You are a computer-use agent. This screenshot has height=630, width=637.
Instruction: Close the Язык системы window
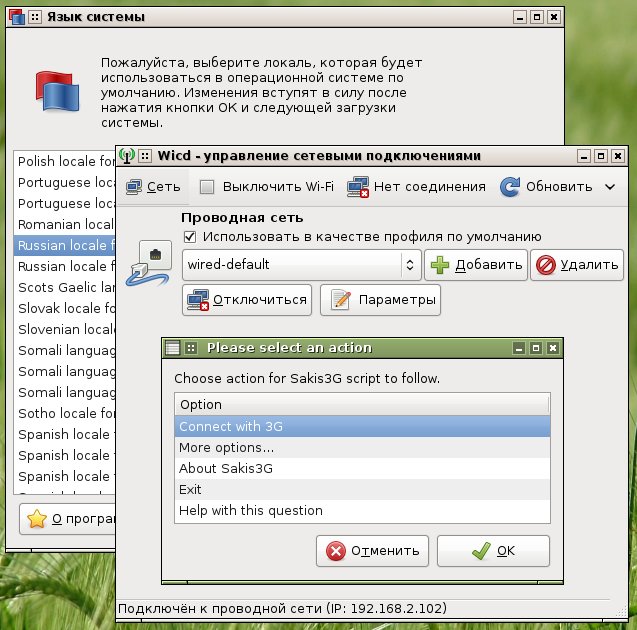pyautogui.click(x=554, y=17)
